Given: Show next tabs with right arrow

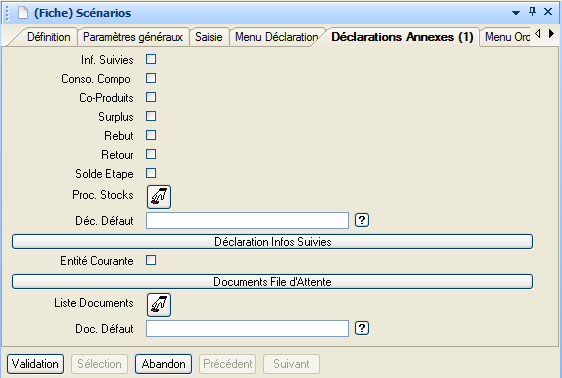Looking at the screenshot, I should pyautogui.click(x=551, y=34).
